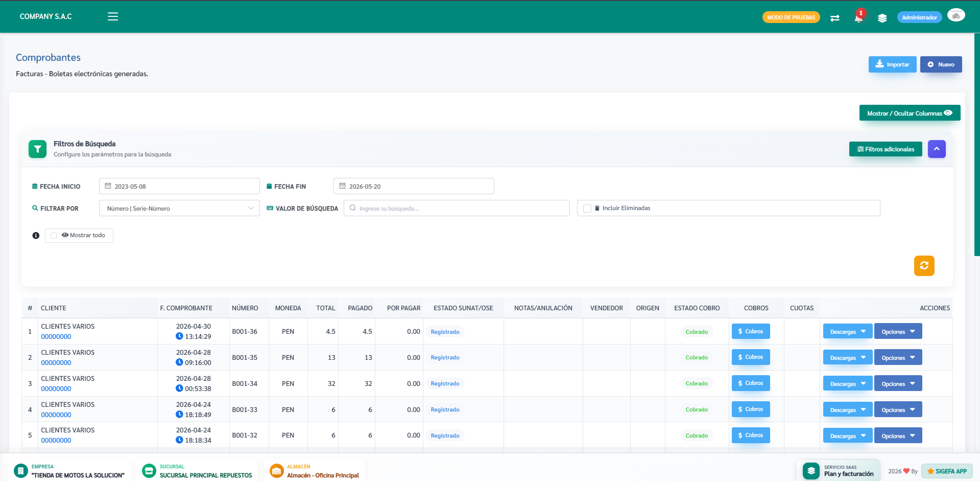Toggle Mostrar / Ocultar Columnas
The image size is (980, 481).
[x=910, y=113]
